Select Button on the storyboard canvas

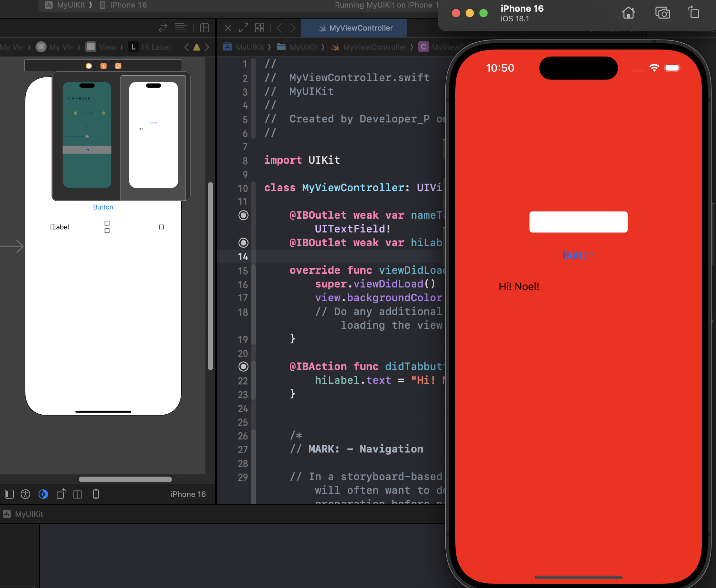tap(103, 207)
